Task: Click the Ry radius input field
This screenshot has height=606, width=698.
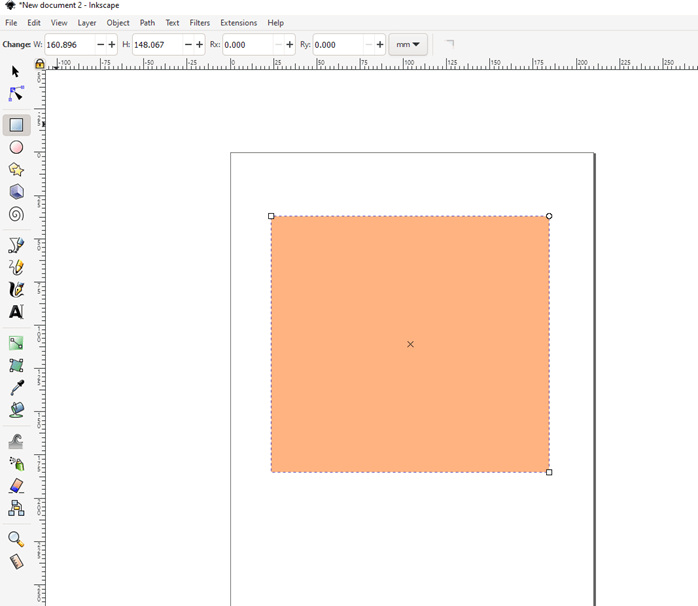Action: click(x=338, y=45)
